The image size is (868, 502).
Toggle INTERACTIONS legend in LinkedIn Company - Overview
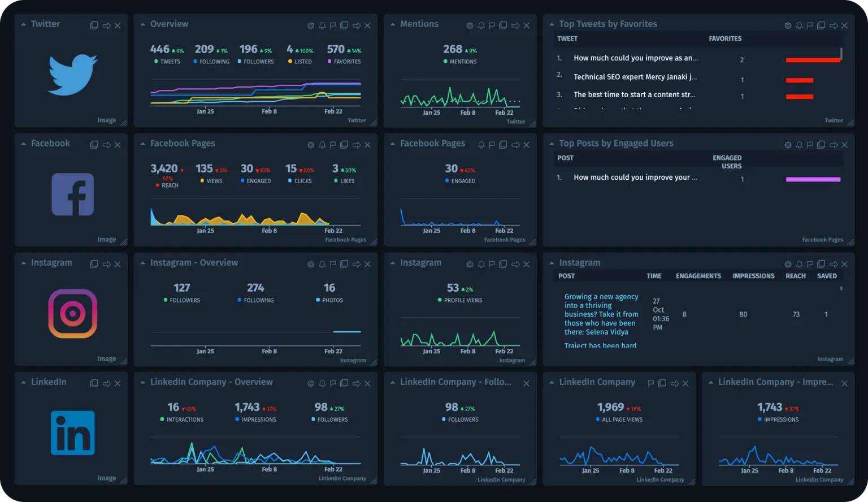click(182, 419)
